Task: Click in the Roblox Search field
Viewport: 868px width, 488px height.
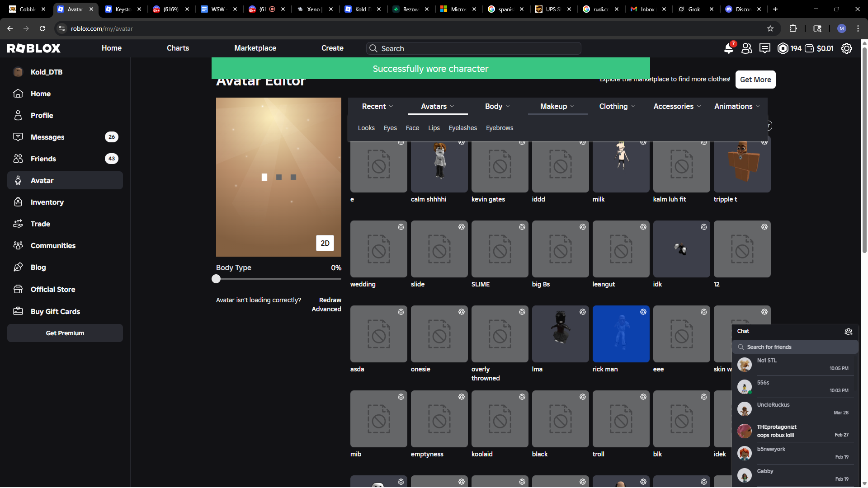Action: click(x=473, y=48)
